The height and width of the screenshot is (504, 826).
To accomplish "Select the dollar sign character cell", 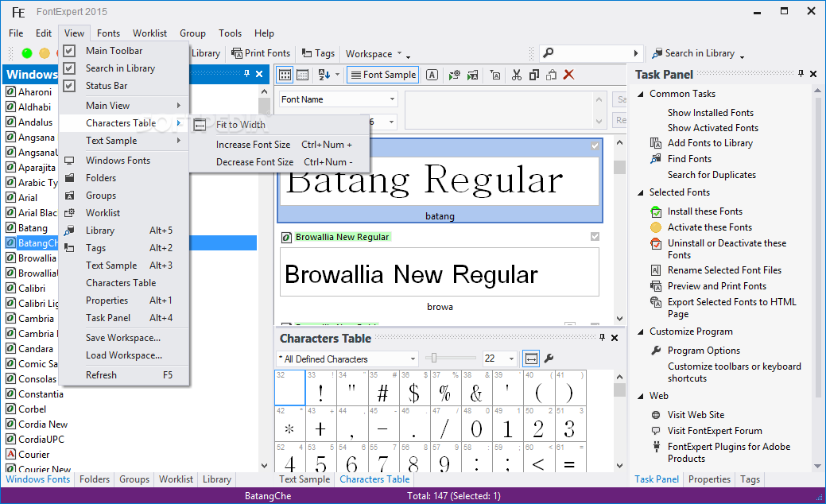I will pos(414,388).
